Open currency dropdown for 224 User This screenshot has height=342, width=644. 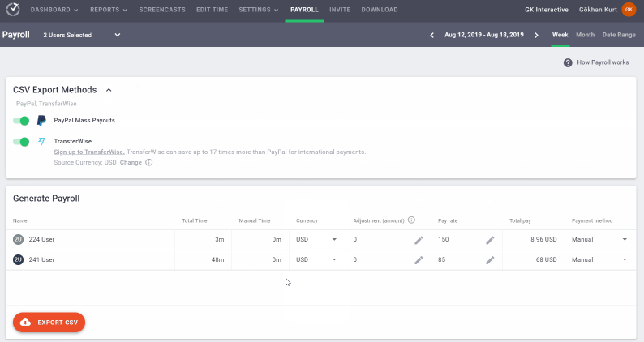point(316,239)
